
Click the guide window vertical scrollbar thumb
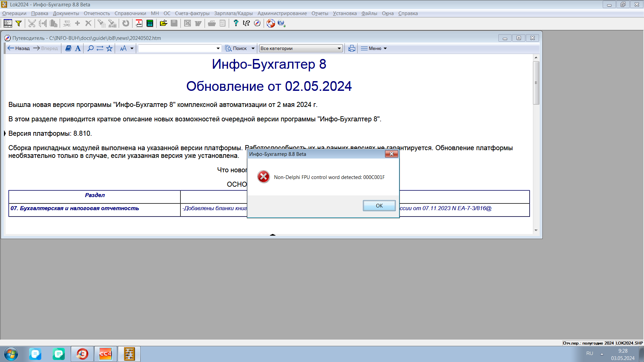(x=536, y=83)
